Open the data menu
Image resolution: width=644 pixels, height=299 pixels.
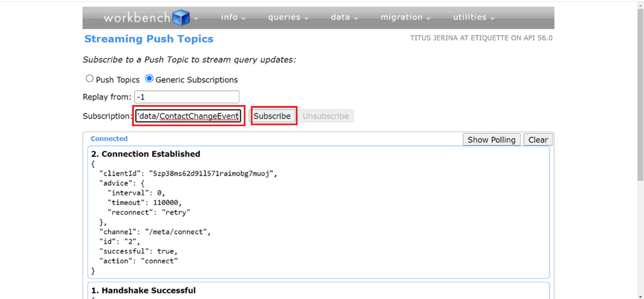coord(344,17)
